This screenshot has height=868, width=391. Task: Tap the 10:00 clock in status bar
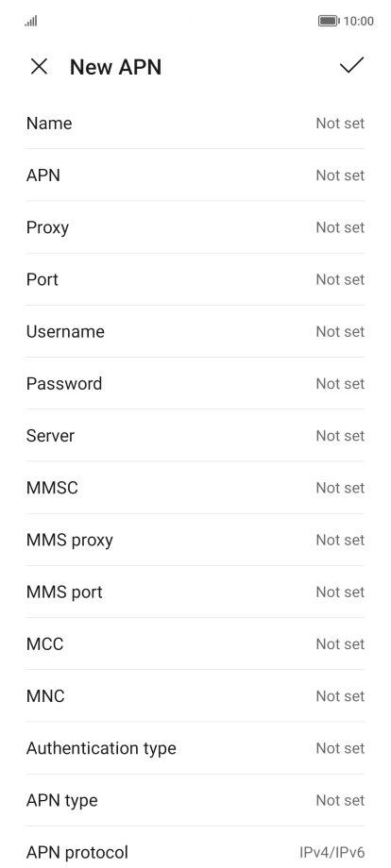click(x=358, y=21)
